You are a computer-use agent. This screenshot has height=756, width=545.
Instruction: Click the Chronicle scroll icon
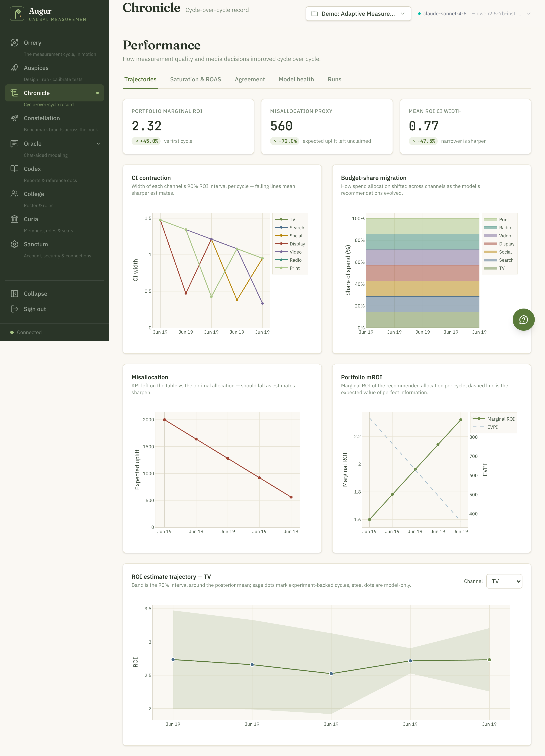point(14,93)
